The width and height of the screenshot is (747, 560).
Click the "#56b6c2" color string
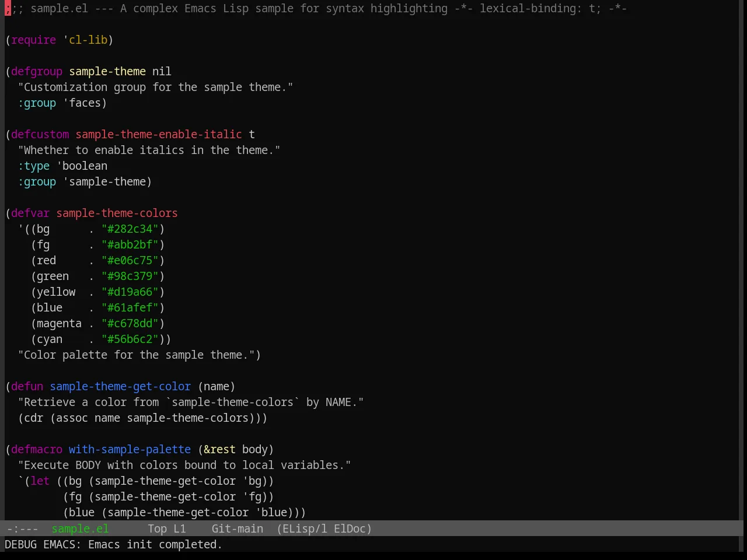(130, 339)
